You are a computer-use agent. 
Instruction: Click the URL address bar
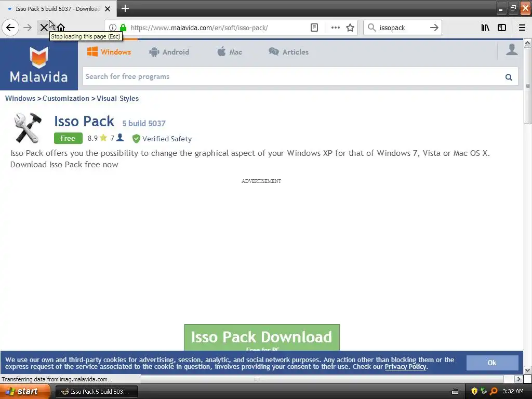click(x=217, y=28)
